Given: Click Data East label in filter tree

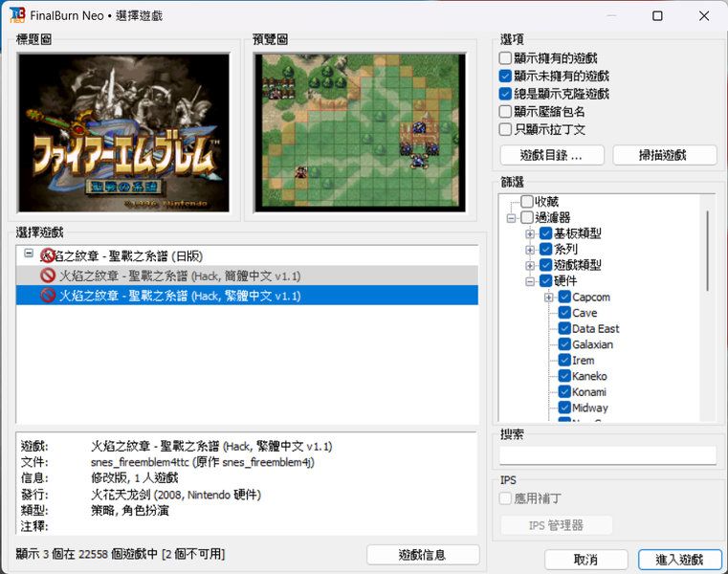Looking at the screenshot, I should (596, 328).
